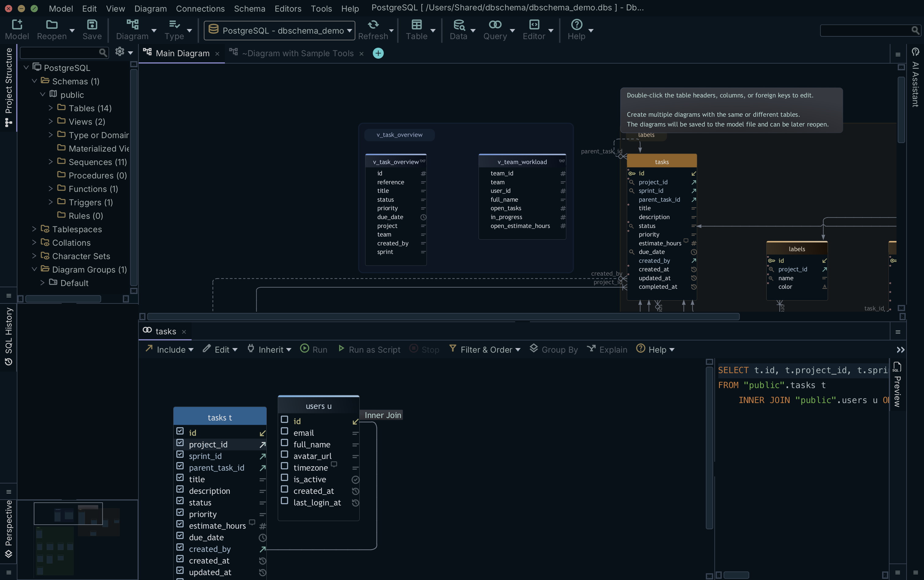Screen dimensions: 924x580
Task: Expand the Views (2) tree node
Action: pos(51,122)
